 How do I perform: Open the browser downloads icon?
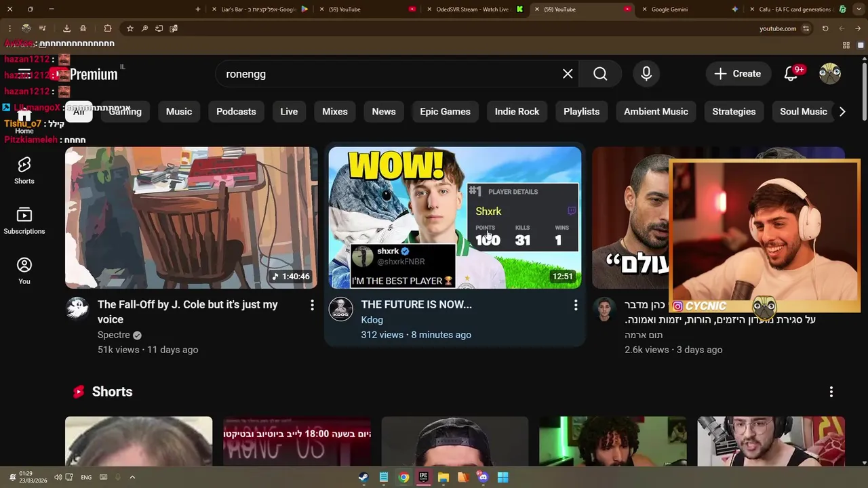click(x=66, y=28)
